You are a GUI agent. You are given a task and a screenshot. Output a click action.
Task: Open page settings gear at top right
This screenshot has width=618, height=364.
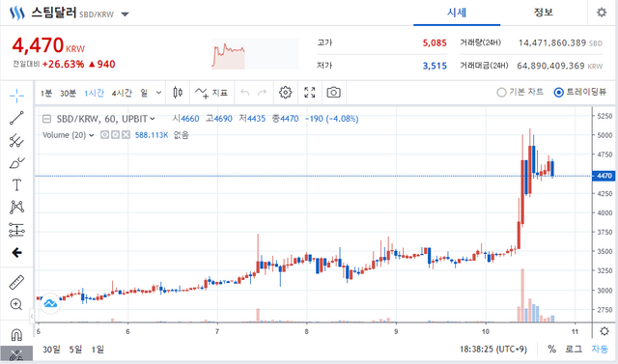coord(602,13)
